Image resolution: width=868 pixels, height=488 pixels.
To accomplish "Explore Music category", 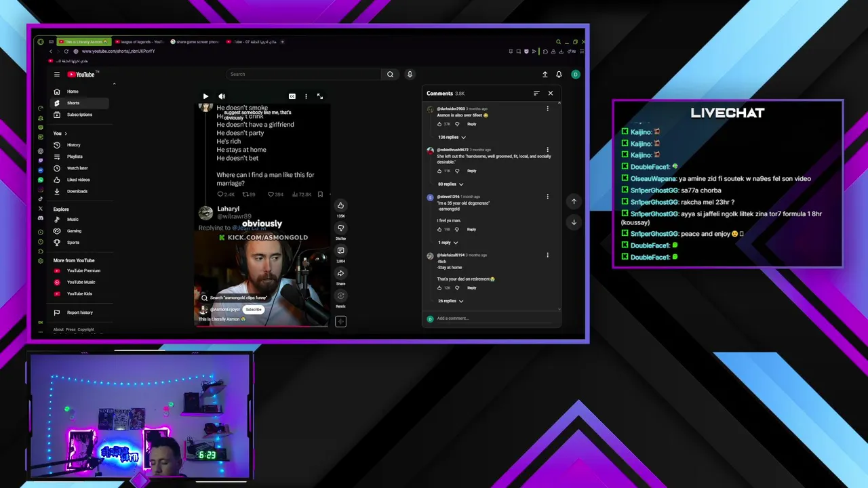I will coord(80,220).
